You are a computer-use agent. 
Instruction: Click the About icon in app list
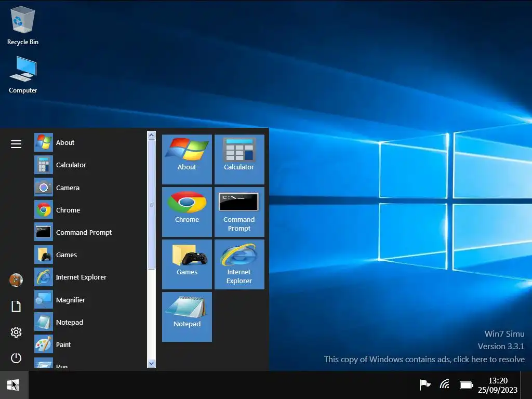click(44, 142)
